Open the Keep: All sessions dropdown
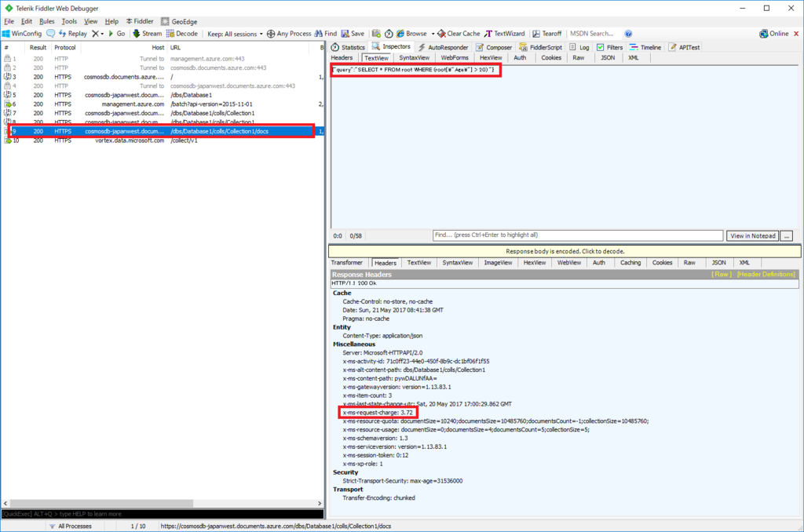Viewport: 804px width, 532px height. [235, 34]
